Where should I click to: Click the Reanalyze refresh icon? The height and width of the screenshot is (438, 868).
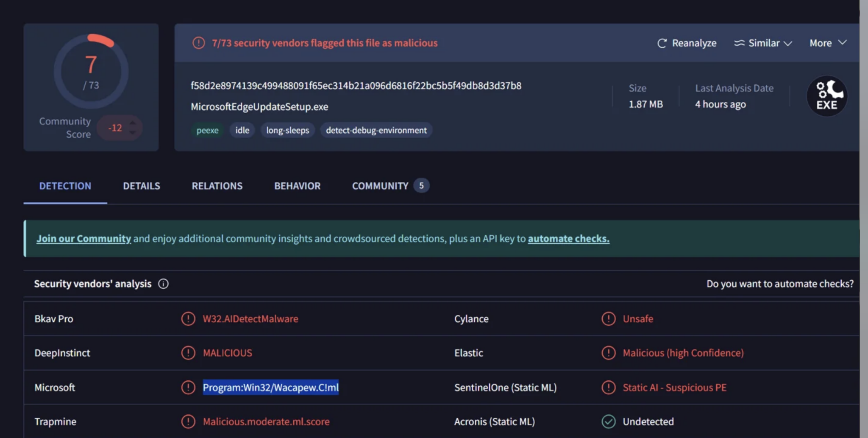(x=662, y=43)
